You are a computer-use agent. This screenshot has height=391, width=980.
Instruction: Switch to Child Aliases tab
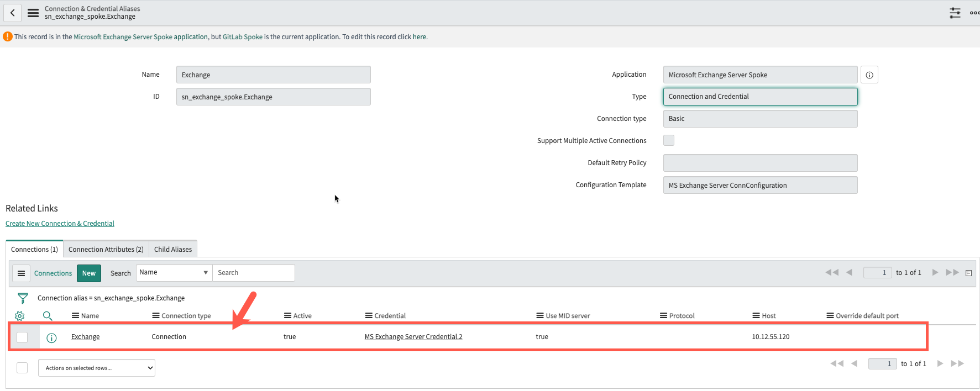point(173,250)
